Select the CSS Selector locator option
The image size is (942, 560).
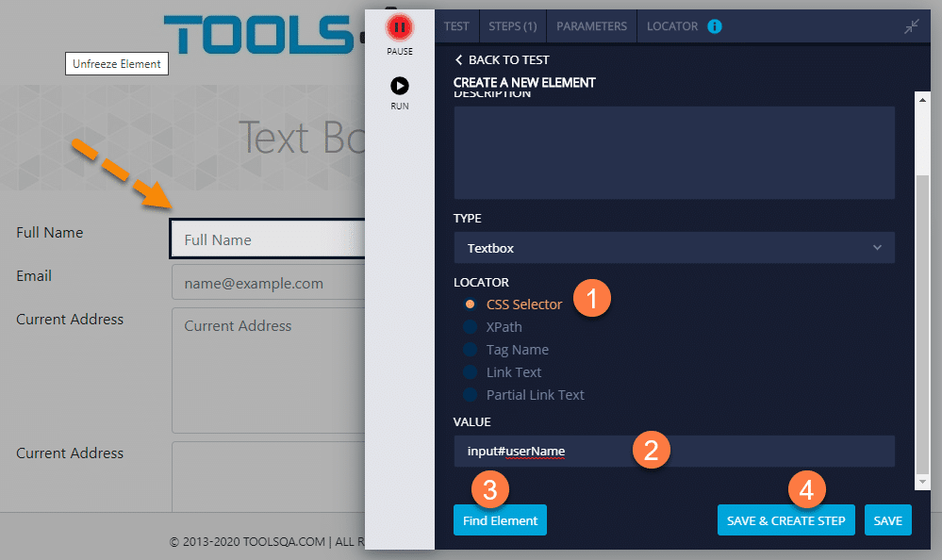pyautogui.click(x=470, y=305)
